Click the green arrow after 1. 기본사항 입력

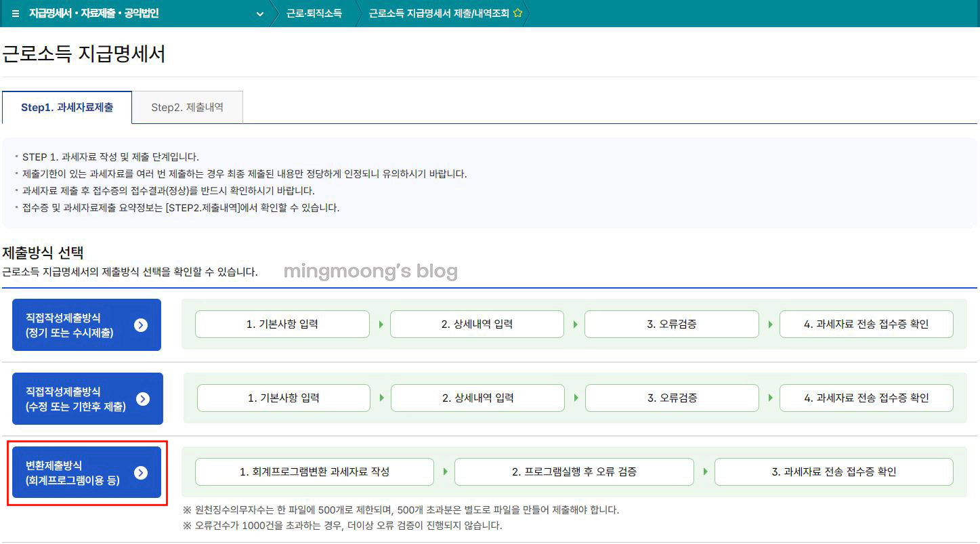click(x=380, y=324)
